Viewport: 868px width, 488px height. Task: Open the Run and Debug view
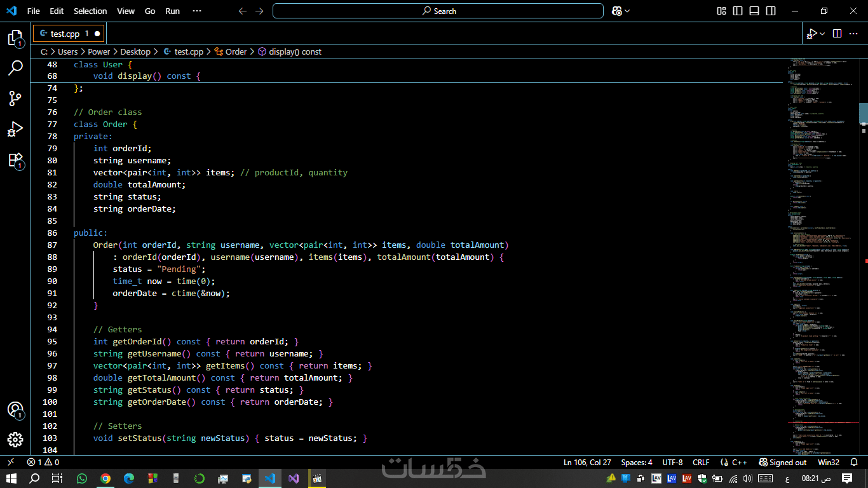click(15, 130)
